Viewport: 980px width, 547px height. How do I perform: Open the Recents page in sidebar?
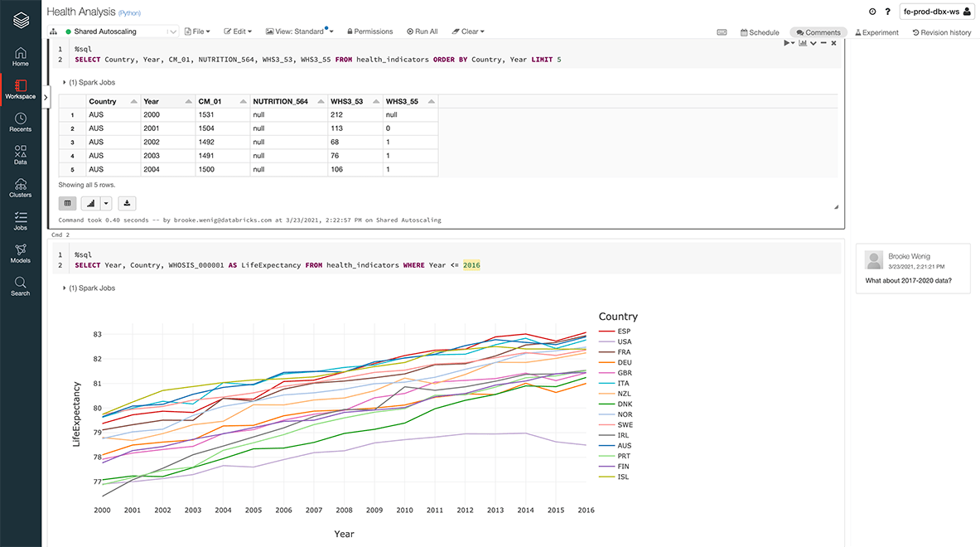[x=20, y=123]
